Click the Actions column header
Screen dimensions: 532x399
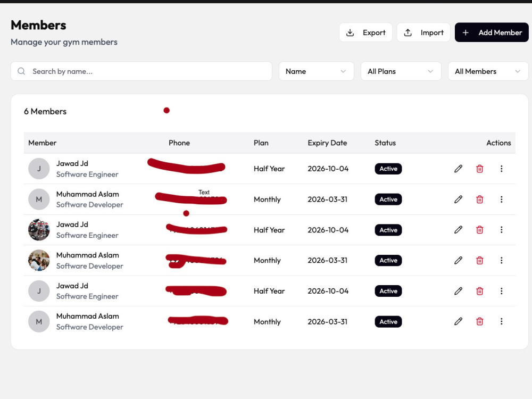click(498, 143)
